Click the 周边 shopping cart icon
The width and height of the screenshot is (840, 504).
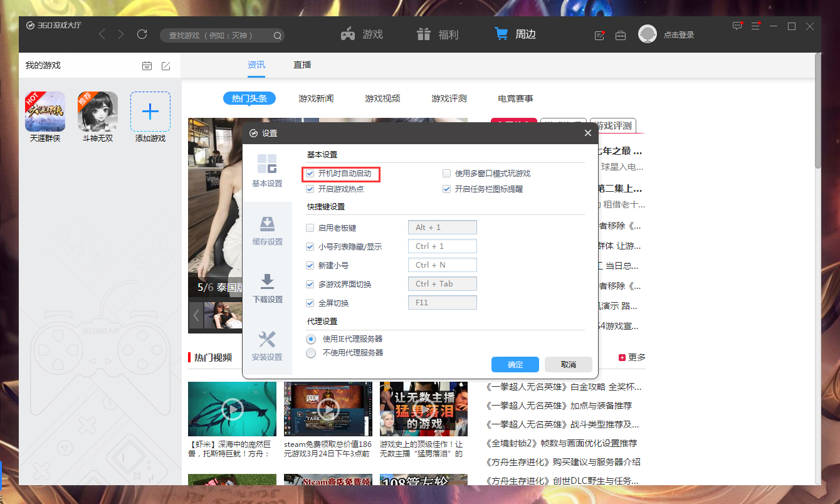coord(501,33)
